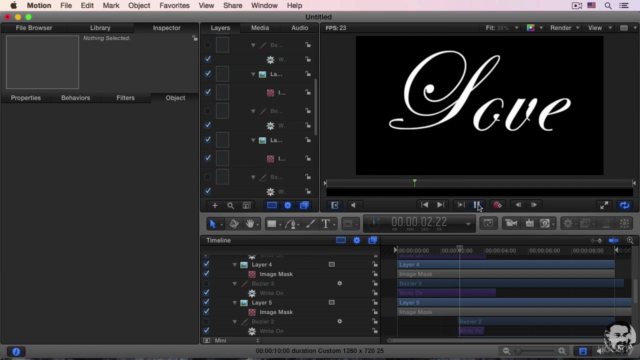
Task: Collapse Bezier 3 disclosure triangle
Action: (235, 283)
